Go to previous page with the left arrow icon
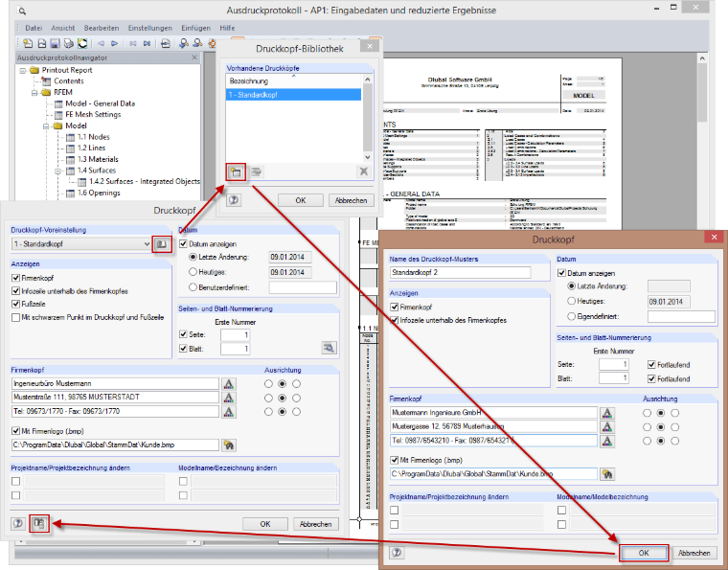Image resolution: width=728 pixels, height=570 pixels. (x=101, y=43)
